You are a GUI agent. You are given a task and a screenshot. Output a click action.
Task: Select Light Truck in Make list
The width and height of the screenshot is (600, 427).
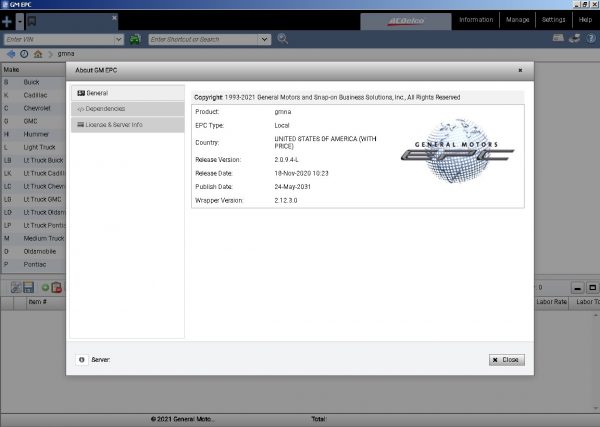pos(34,147)
